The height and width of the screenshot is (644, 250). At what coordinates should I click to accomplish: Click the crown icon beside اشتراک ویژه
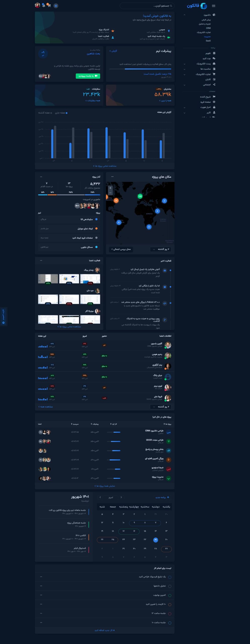[x=113, y=31]
